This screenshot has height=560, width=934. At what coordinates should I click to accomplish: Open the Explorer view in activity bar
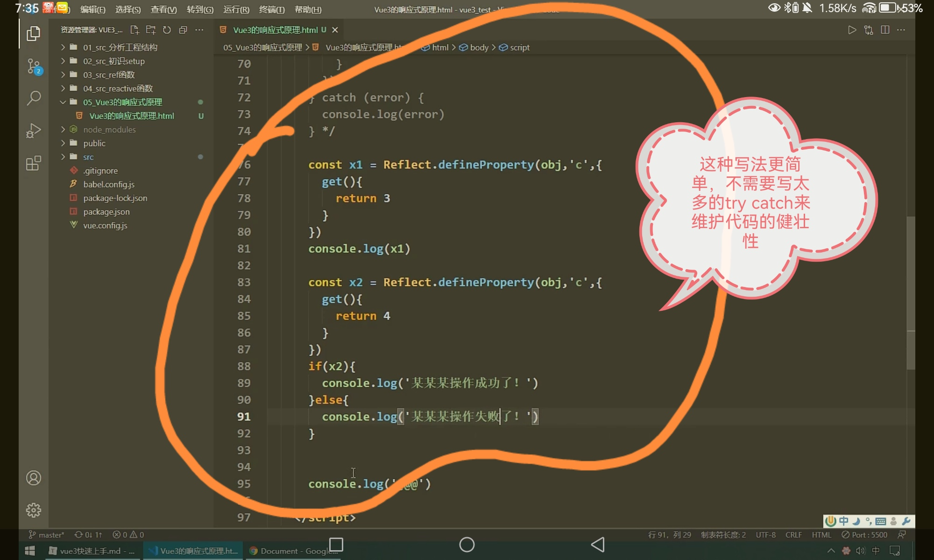pyautogui.click(x=33, y=34)
